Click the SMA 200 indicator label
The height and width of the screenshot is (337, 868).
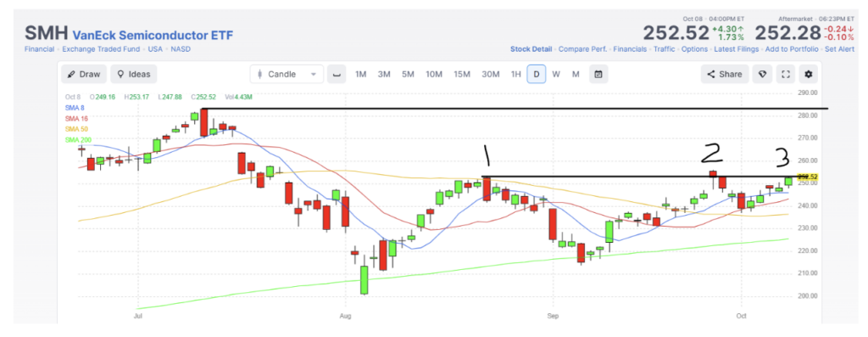pyautogui.click(x=77, y=140)
